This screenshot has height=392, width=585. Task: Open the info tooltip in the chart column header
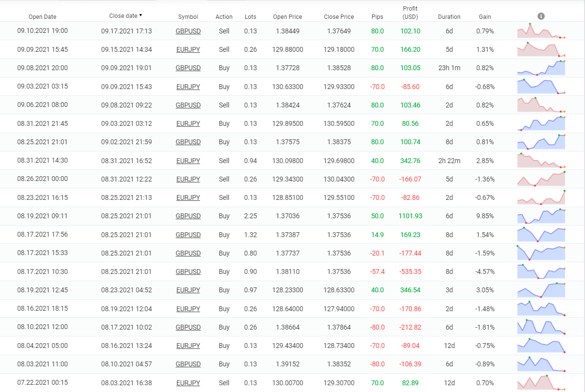tap(541, 15)
